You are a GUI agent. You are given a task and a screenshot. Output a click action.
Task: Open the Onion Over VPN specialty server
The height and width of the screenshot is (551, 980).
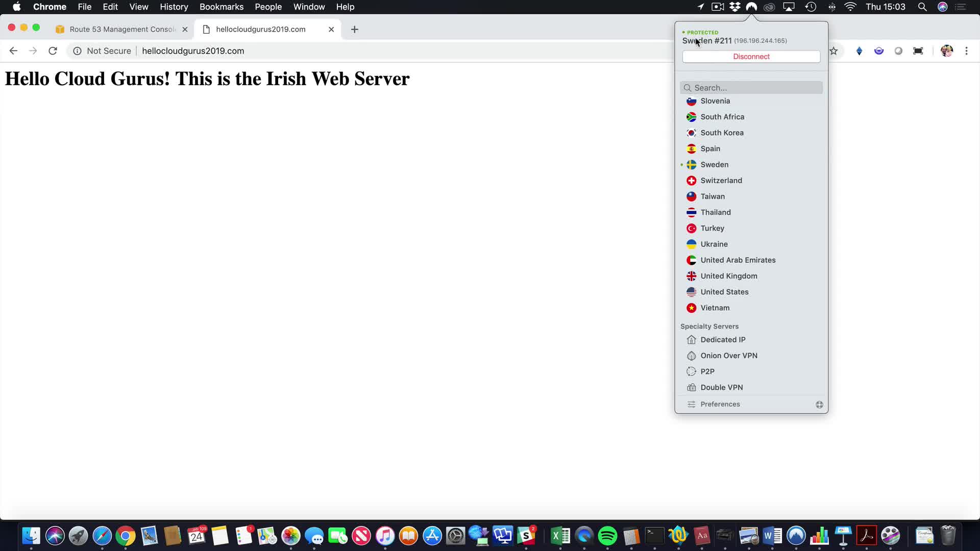tap(728, 356)
